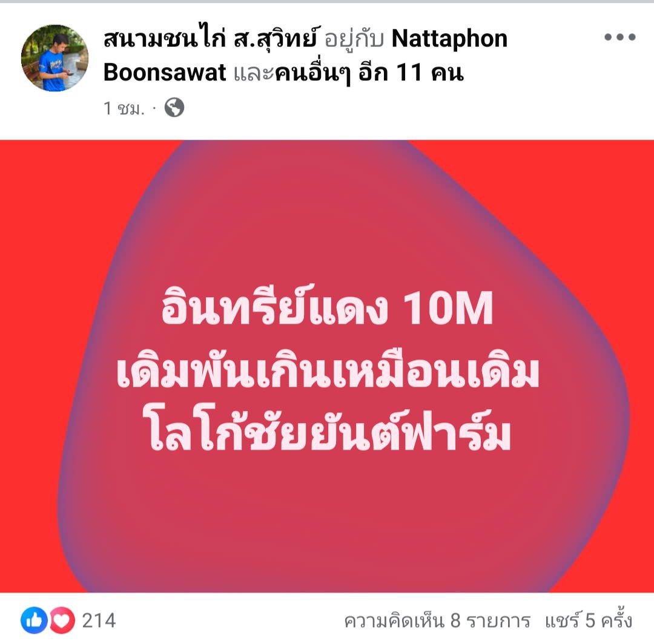Image resolution: width=654 pixels, height=644 pixels.
Task: Click the purple blob area below the text
Action: (x=325, y=521)
